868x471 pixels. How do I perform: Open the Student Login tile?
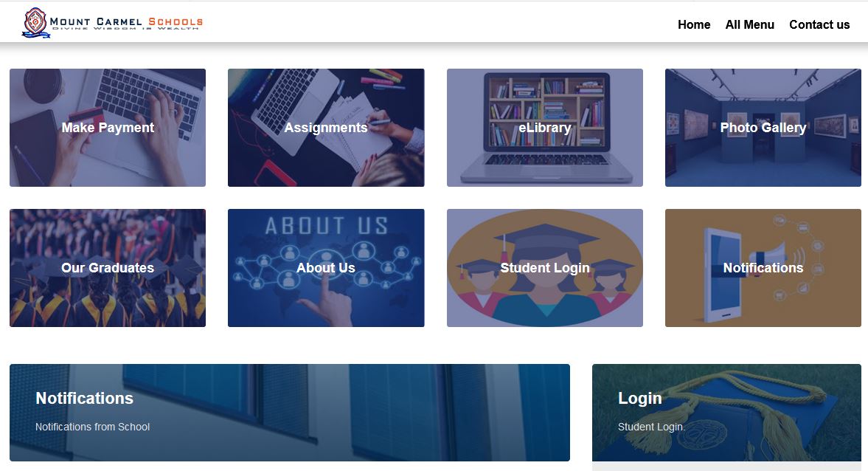(x=545, y=268)
